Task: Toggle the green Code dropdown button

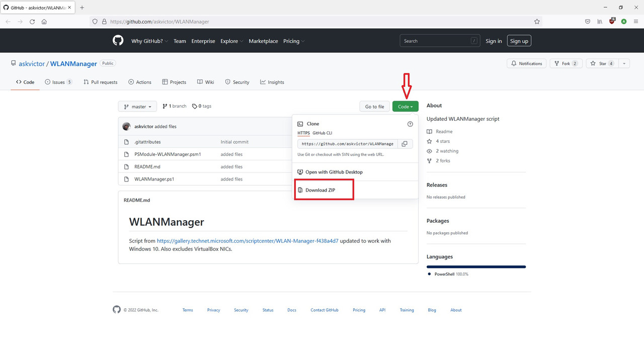Action: tap(406, 107)
